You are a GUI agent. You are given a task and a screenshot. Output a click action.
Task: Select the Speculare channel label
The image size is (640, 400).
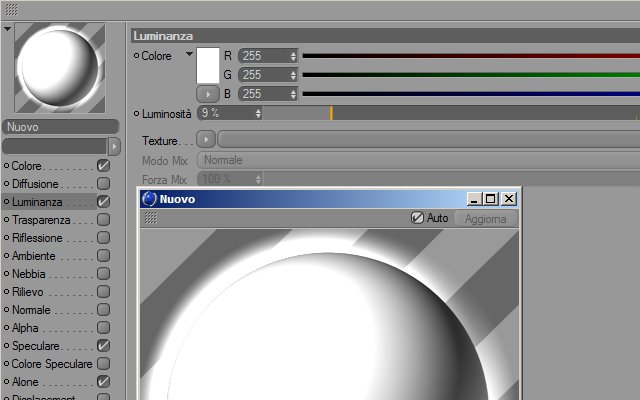tap(36, 346)
